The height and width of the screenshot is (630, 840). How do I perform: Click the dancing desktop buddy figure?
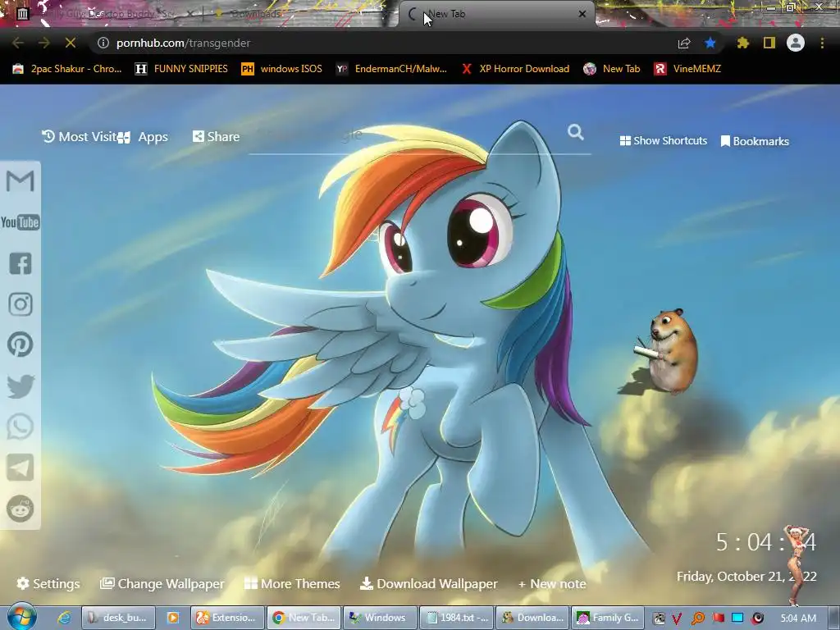(x=797, y=565)
